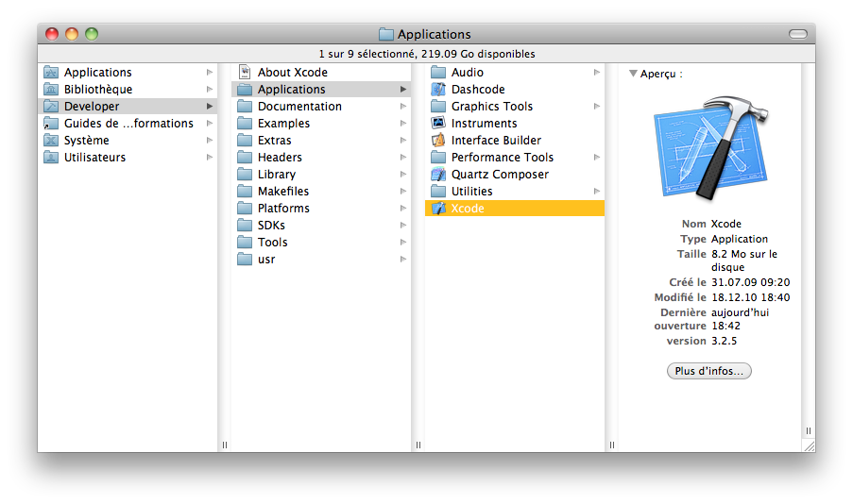
Task: Click the Headers folder icon
Action: click(x=245, y=157)
